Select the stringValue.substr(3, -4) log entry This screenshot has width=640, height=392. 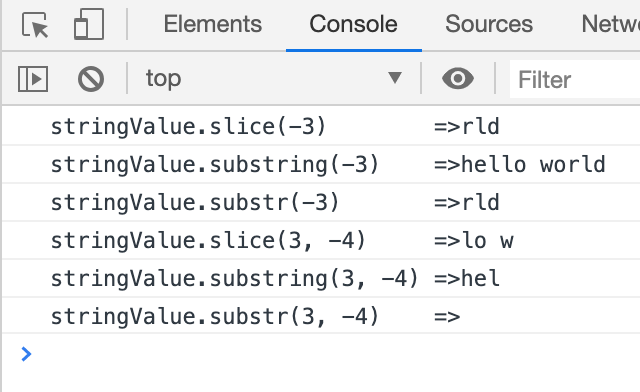321,316
